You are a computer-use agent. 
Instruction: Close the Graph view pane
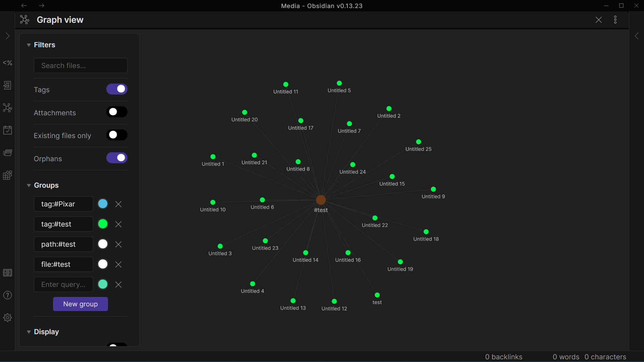[x=598, y=20]
